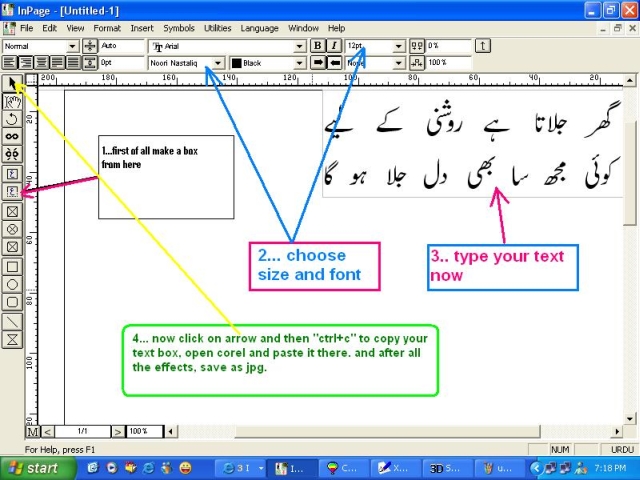Open the Arial font dropdown
The image size is (640, 480).
click(299, 46)
